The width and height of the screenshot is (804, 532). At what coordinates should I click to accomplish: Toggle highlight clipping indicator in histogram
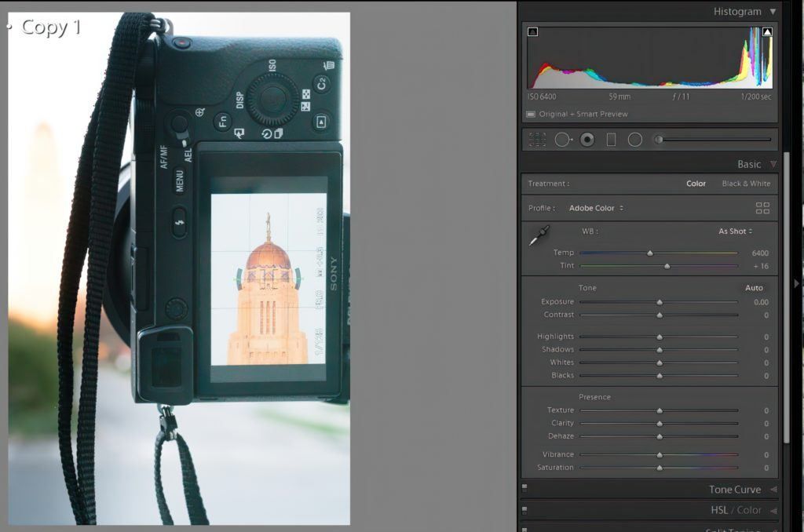[x=767, y=31]
